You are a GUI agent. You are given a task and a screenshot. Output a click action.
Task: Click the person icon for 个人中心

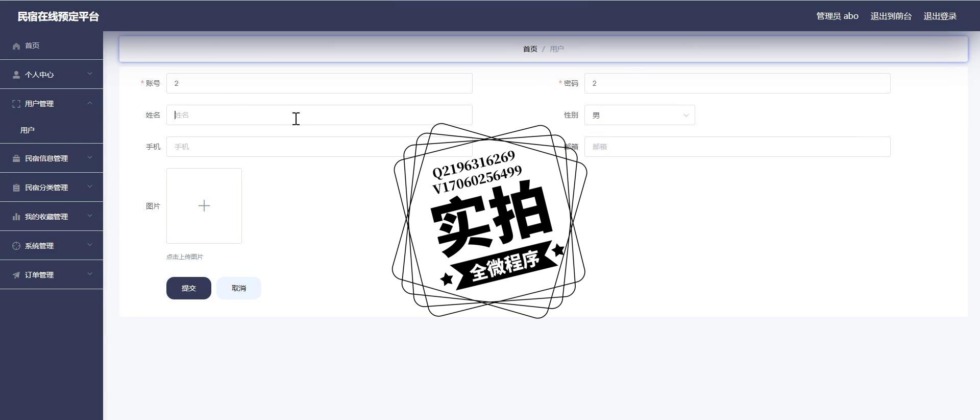16,75
